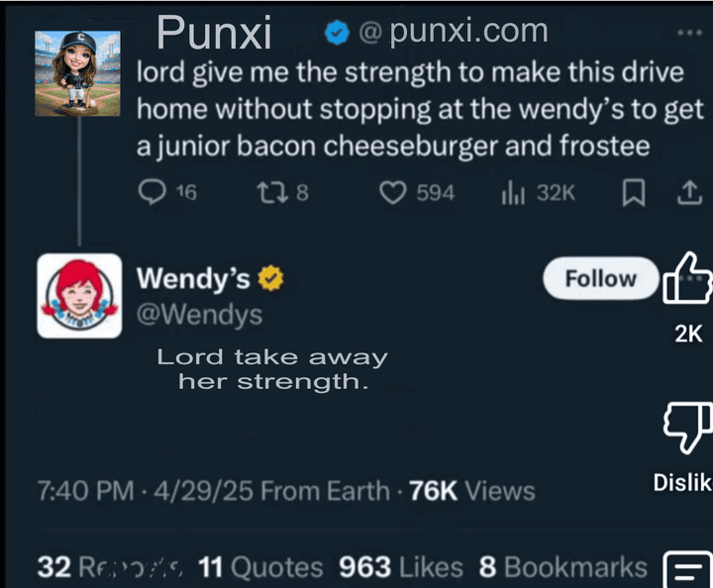
Task: Open the Wendy's display name link
Action: [193, 279]
